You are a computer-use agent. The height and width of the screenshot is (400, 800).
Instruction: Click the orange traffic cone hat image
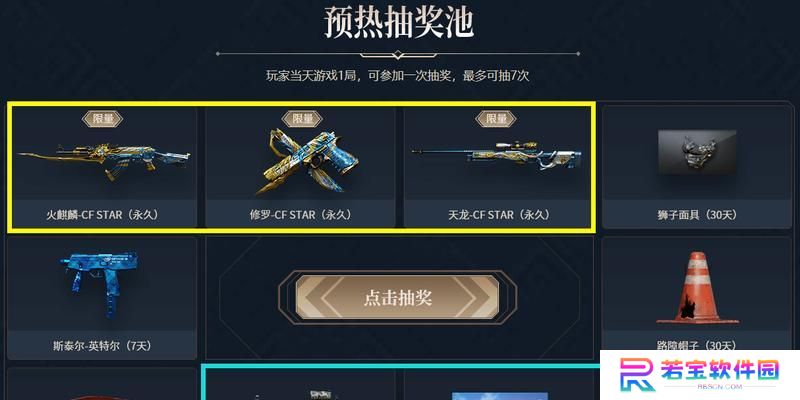(x=697, y=288)
